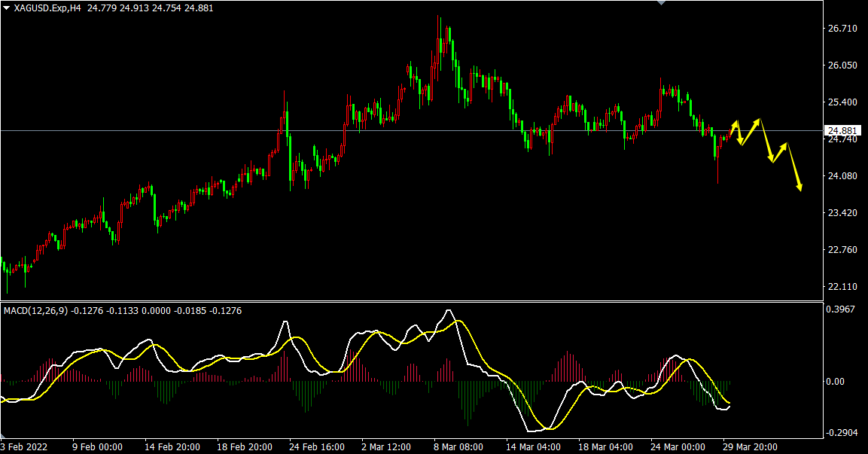The height and width of the screenshot is (454, 868).
Task: Click the 0.00 MACD zero level label
Action: coord(836,382)
